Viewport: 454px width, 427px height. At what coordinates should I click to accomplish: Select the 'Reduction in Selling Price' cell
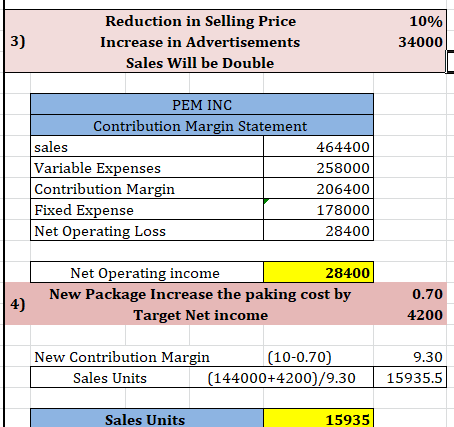tap(201, 21)
